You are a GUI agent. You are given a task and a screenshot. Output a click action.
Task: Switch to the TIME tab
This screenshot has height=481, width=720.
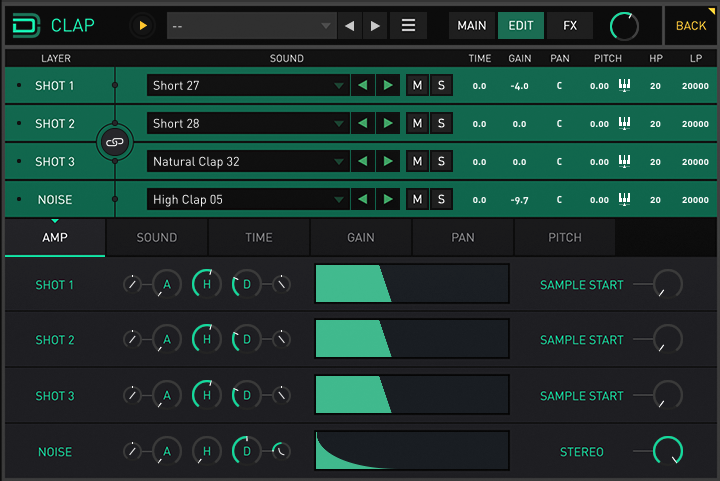[259, 238]
